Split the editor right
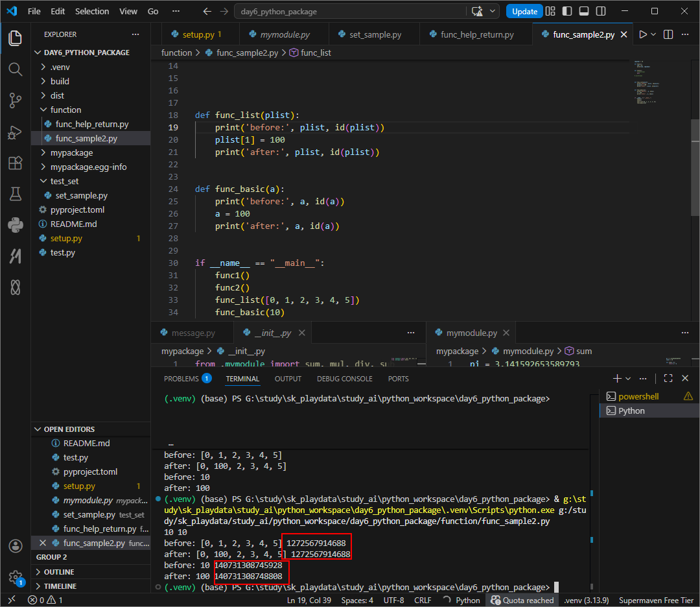This screenshot has height=607, width=700. (668, 34)
